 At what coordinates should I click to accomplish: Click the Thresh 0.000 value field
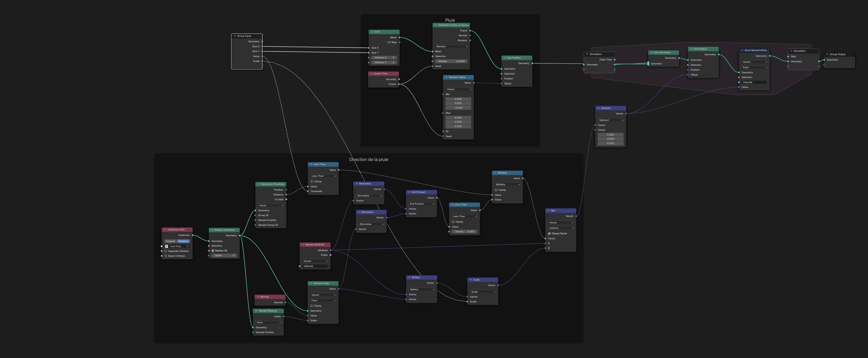click(x=464, y=232)
